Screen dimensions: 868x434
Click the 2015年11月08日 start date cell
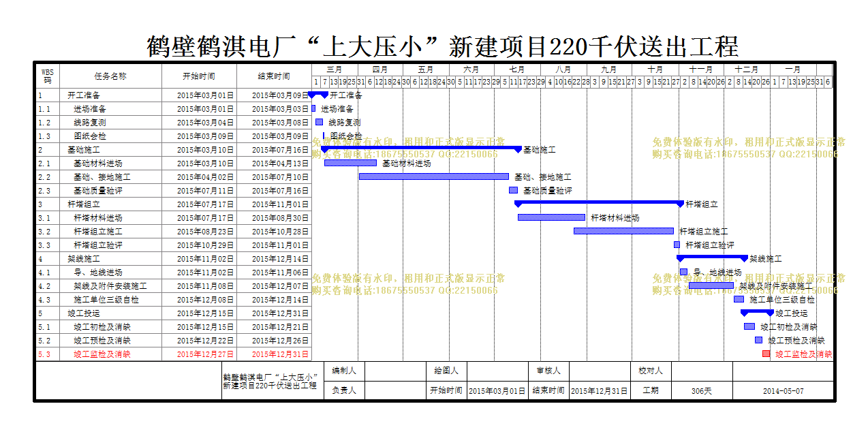click(x=199, y=286)
